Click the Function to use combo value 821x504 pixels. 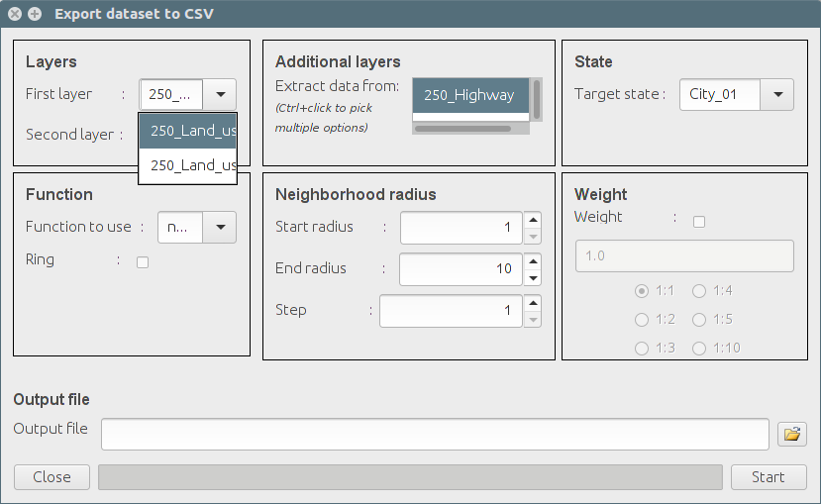[x=180, y=227]
